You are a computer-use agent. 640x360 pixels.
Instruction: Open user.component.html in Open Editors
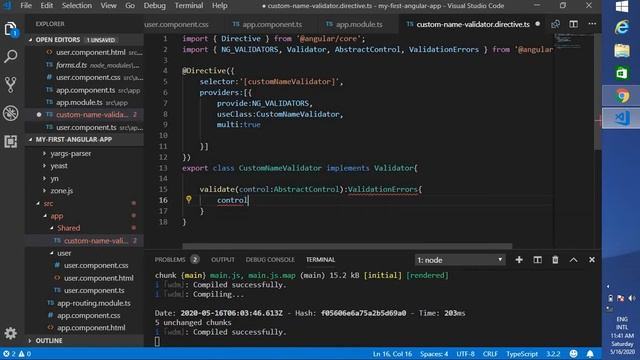click(91, 52)
